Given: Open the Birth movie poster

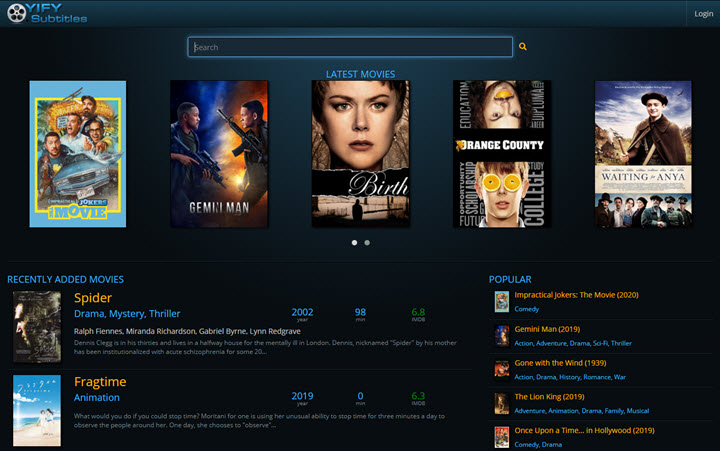Looking at the screenshot, I should [360, 154].
